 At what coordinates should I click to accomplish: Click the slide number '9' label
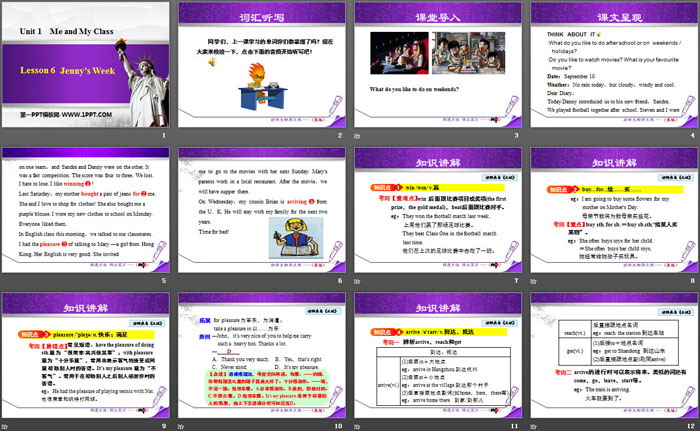click(x=164, y=426)
